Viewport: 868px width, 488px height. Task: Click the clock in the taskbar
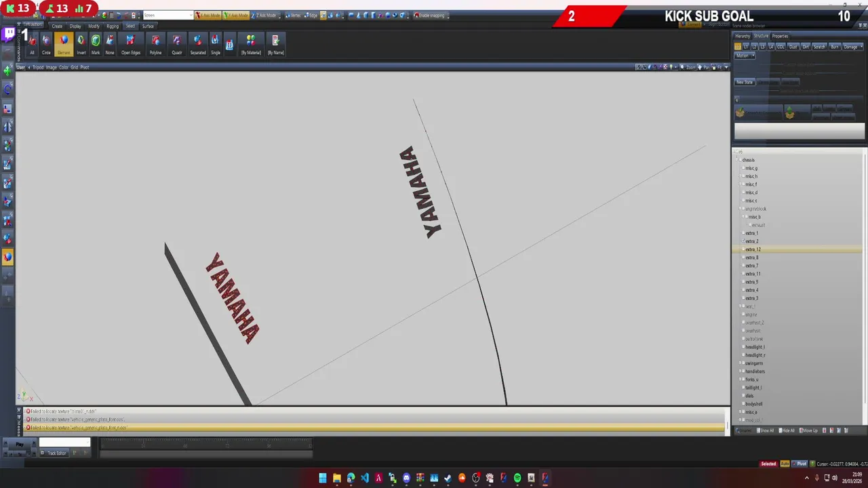pyautogui.click(x=852, y=478)
